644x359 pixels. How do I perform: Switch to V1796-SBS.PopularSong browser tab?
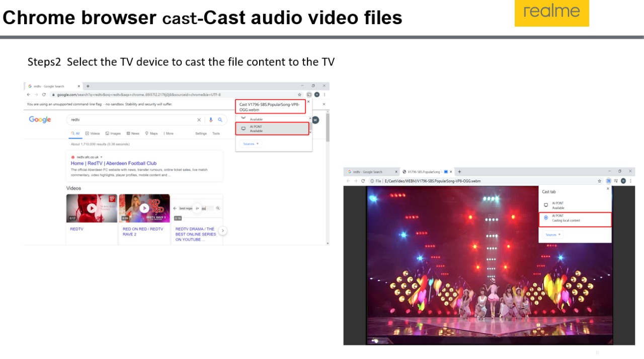click(x=423, y=172)
